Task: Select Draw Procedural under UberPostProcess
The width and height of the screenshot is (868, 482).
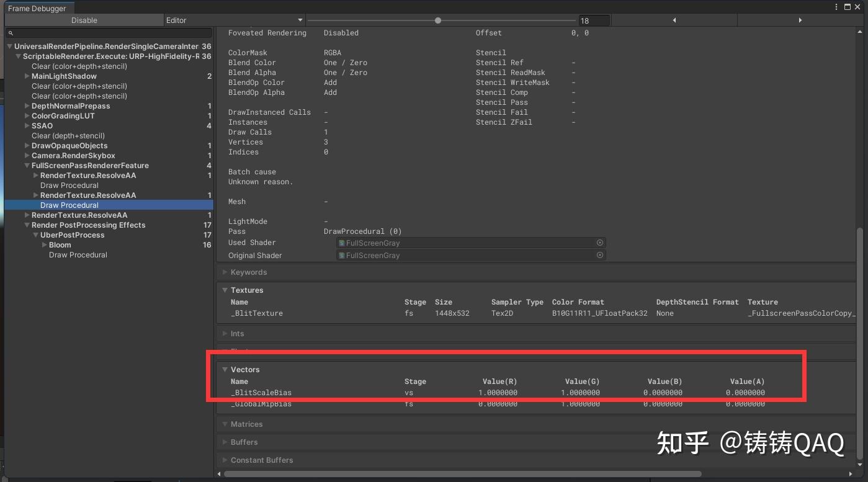Action: tap(78, 255)
